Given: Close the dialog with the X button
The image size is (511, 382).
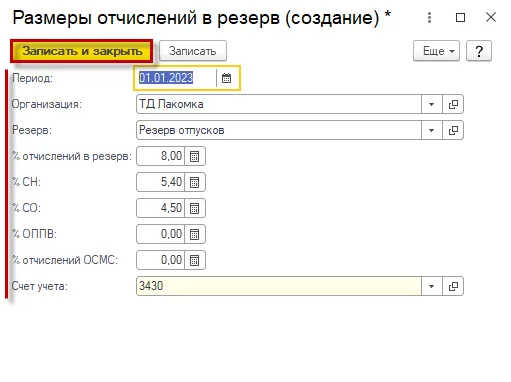Looking at the screenshot, I should [x=491, y=17].
